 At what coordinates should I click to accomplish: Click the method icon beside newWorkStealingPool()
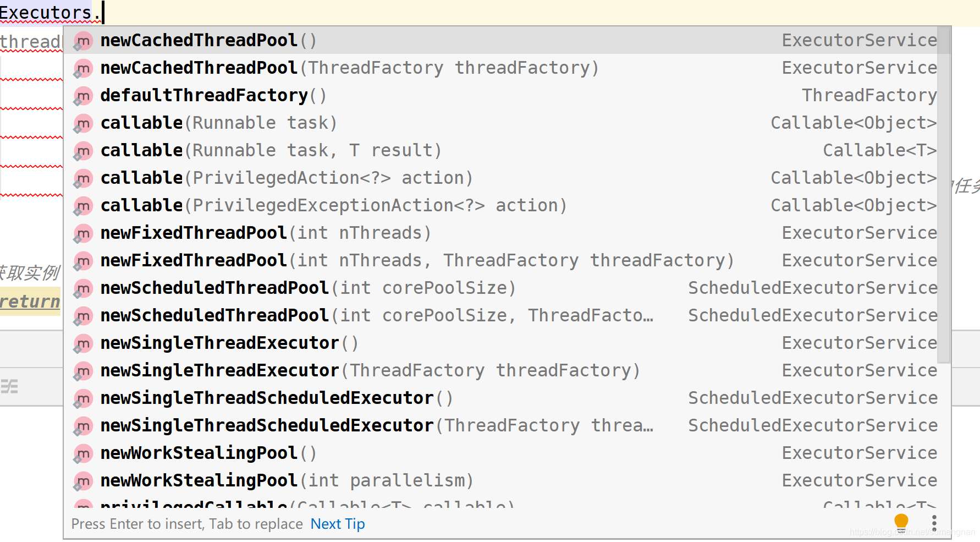(x=82, y=453)
